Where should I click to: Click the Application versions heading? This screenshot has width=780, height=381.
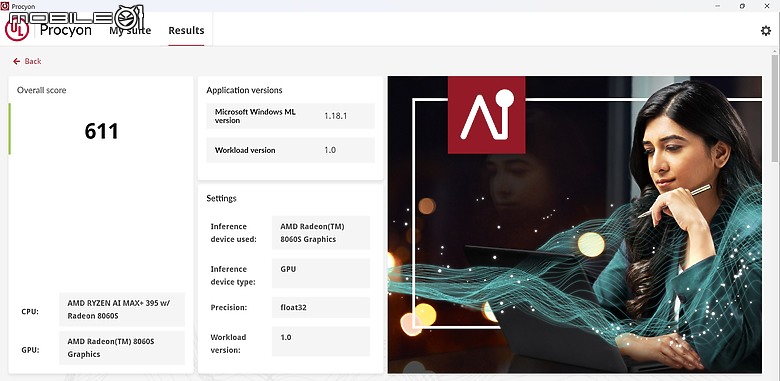[x=244, y=90]
